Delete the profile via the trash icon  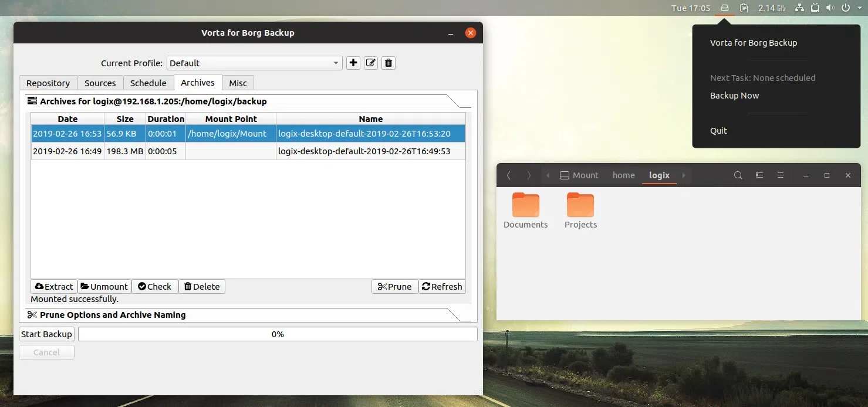(388, 63)
